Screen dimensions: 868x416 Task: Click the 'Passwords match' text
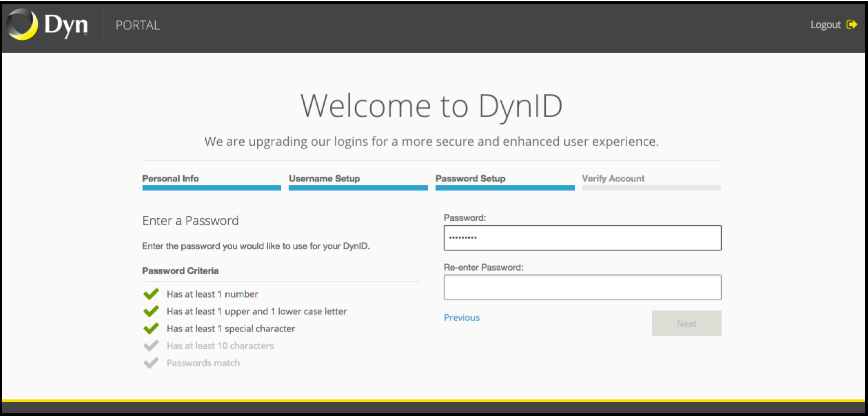click(x=203, y=363)
